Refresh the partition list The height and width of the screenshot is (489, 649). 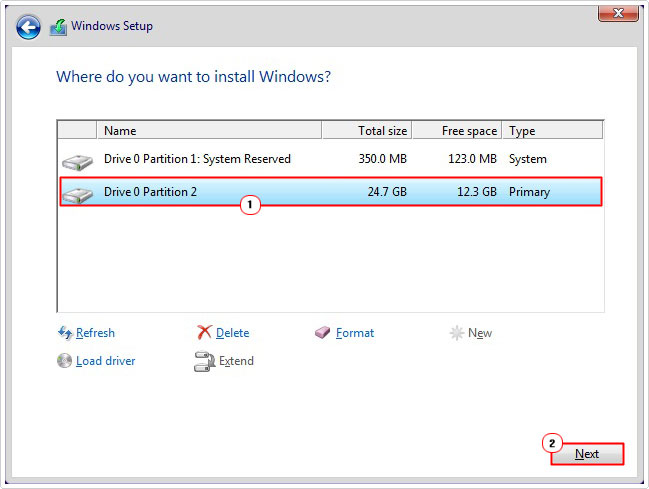pyautogui.click(x=95, y=333)
